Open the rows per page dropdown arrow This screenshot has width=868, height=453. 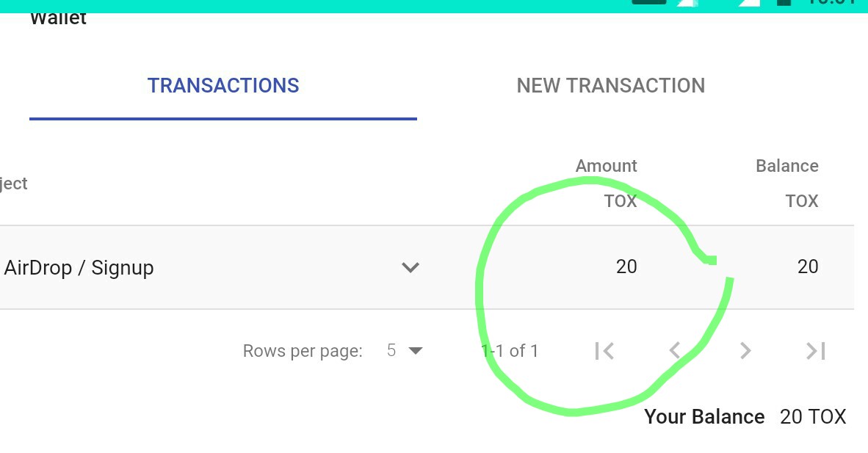[x=415, y=350]
